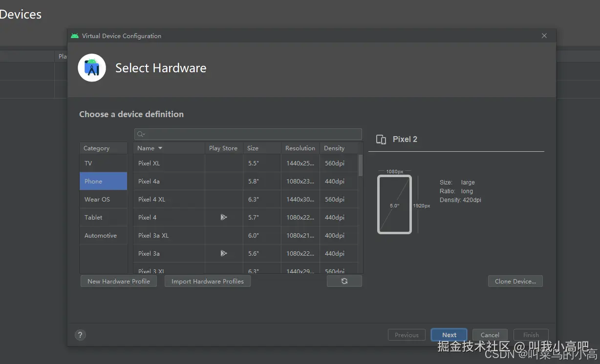Viewport: 600px width, 364px height.
Task: Select the Pixel 4a device row
Action: point(246,181)
